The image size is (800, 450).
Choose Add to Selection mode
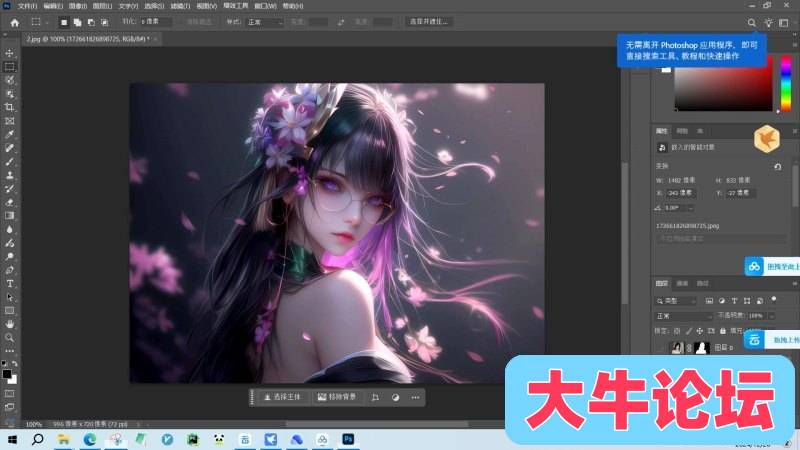click(x=78, y=22)
